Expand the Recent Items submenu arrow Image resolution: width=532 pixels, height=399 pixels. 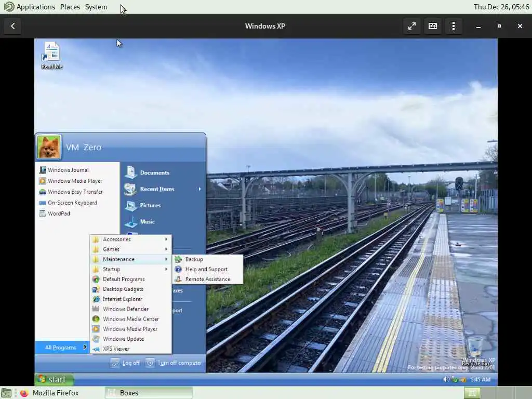[x=200, y=189]
